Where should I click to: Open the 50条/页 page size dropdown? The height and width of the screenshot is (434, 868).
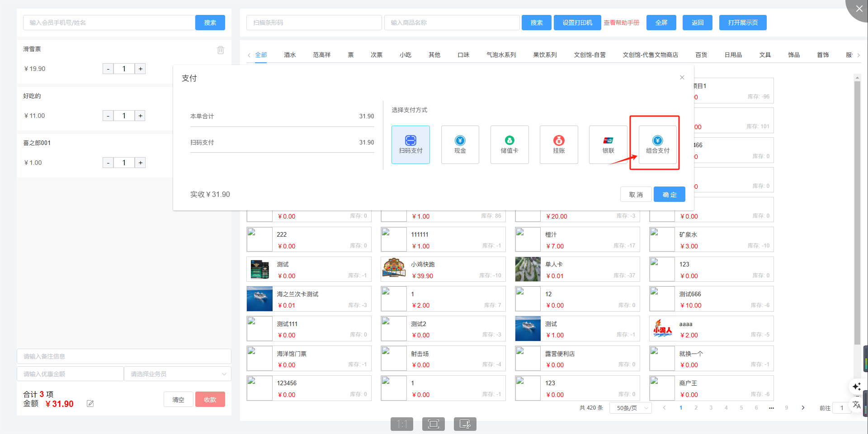click(632, 408)
